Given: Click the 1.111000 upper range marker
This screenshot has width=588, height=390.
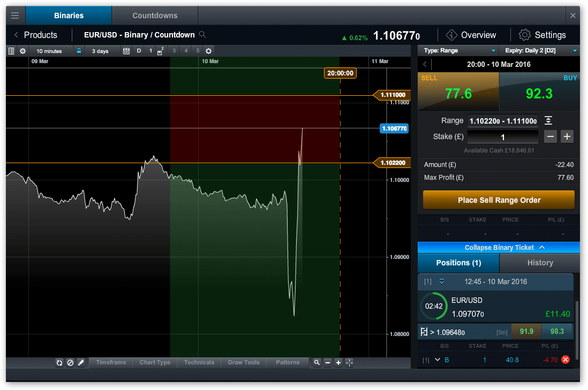Looking at the screenshot, I should 392,95.
